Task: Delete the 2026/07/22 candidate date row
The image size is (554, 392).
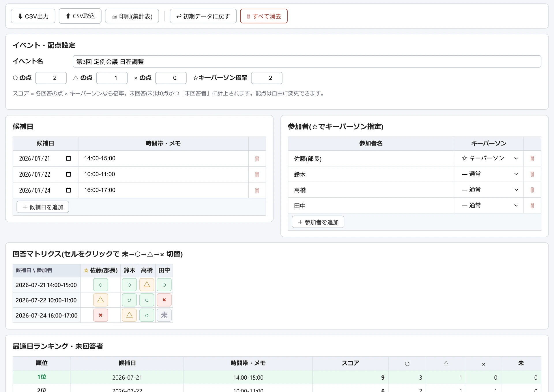Action: (x=257, y=175)
